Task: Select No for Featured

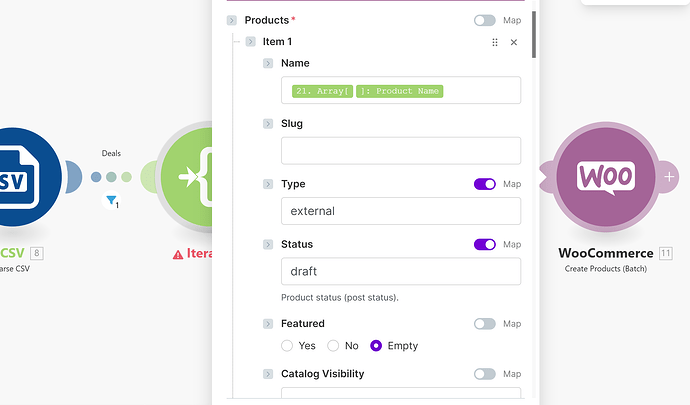Action: (x=333, y=346)
